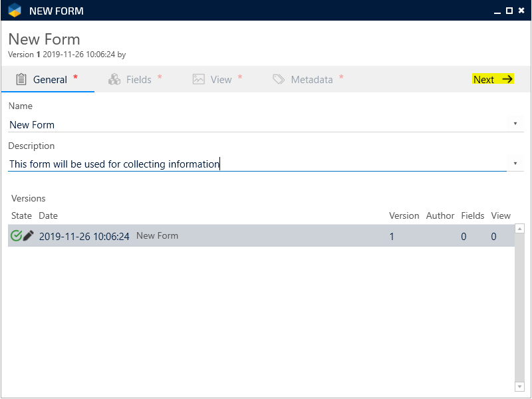Click the View tab image icon

tap(198, 79)
